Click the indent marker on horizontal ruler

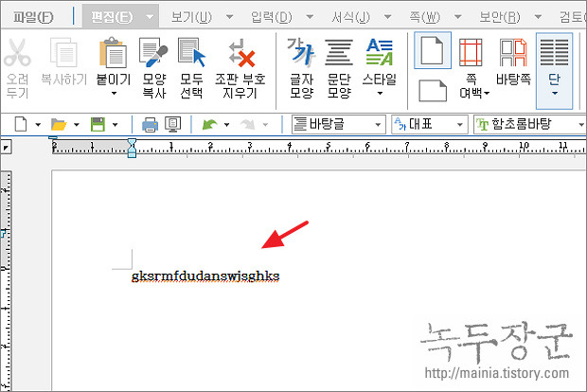132,148
